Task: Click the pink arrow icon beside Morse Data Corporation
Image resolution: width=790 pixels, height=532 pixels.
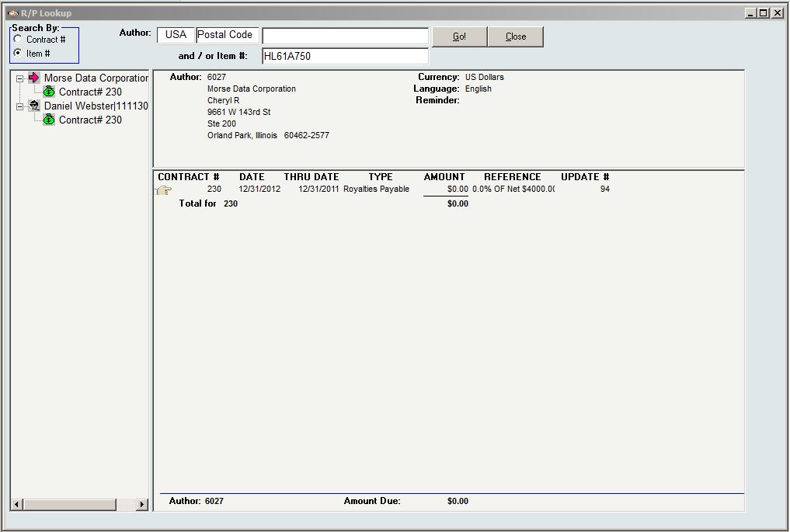Action: pos(33,78)
